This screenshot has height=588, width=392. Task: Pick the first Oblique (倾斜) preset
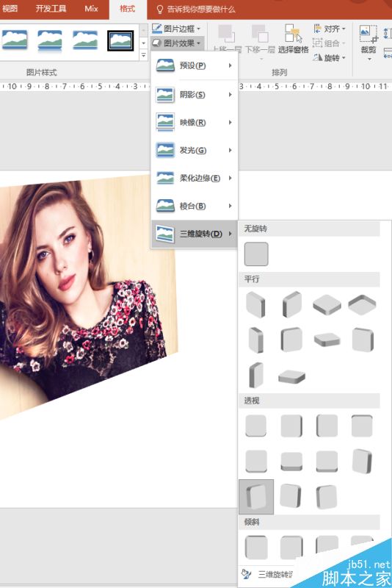pos(256,548)
